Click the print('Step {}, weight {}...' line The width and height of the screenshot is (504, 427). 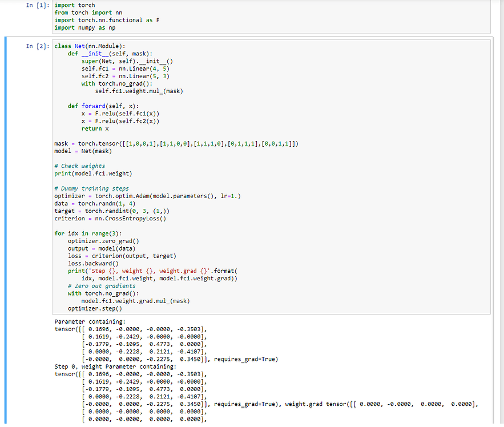coord(152,271)
